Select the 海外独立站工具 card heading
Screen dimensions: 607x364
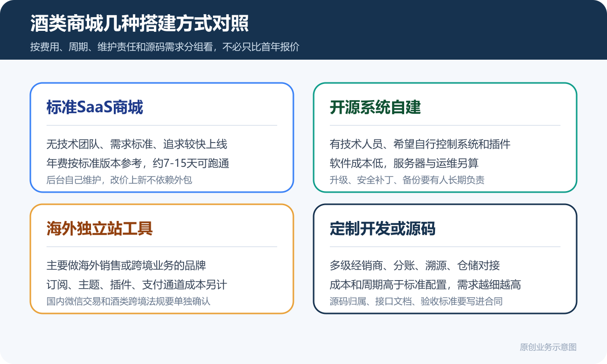(x=100, y=229)
